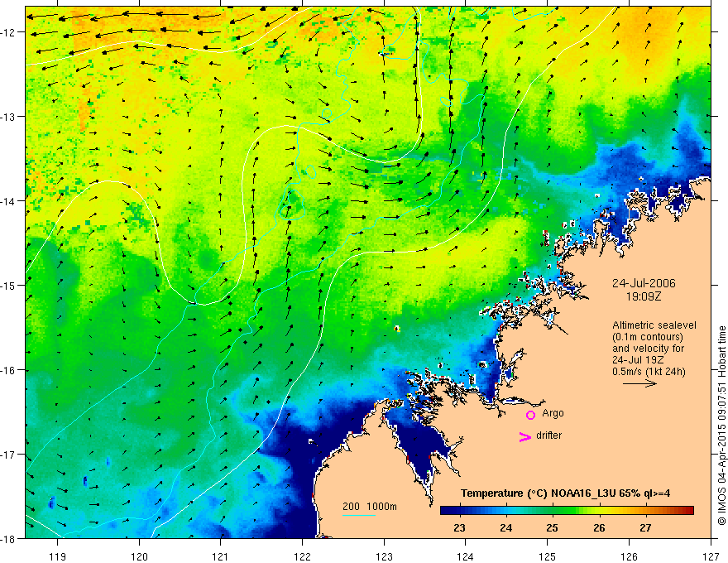This screenshot has height=563, width=728.
Task: Click the 'drifter' legend label
Action: 548,435
